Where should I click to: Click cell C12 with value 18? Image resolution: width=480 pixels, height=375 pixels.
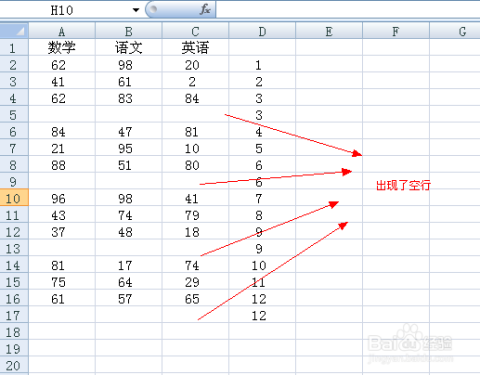[x=195, y=231]
